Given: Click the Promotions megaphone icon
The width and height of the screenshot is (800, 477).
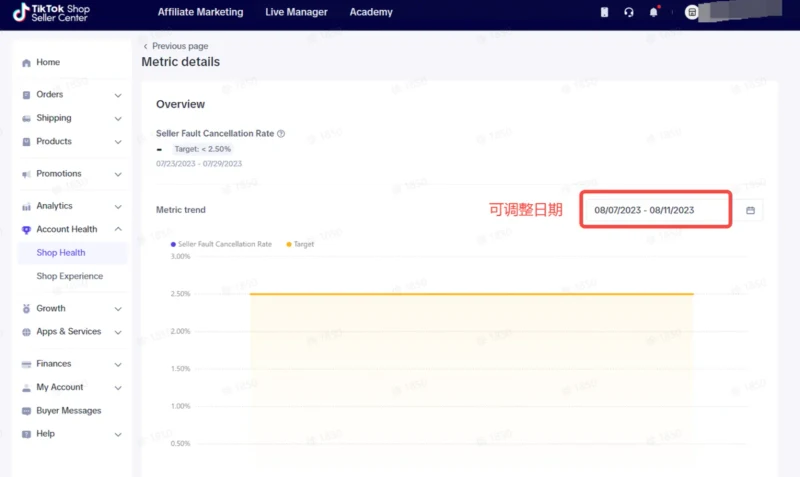Looking at the screenshot, I should (27, 174).
